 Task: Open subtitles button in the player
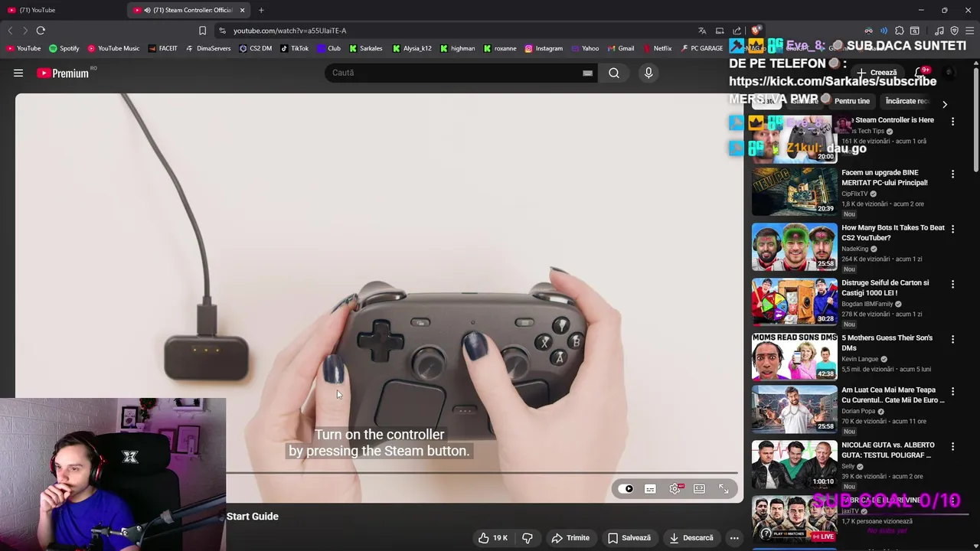(x=650, y=489)
